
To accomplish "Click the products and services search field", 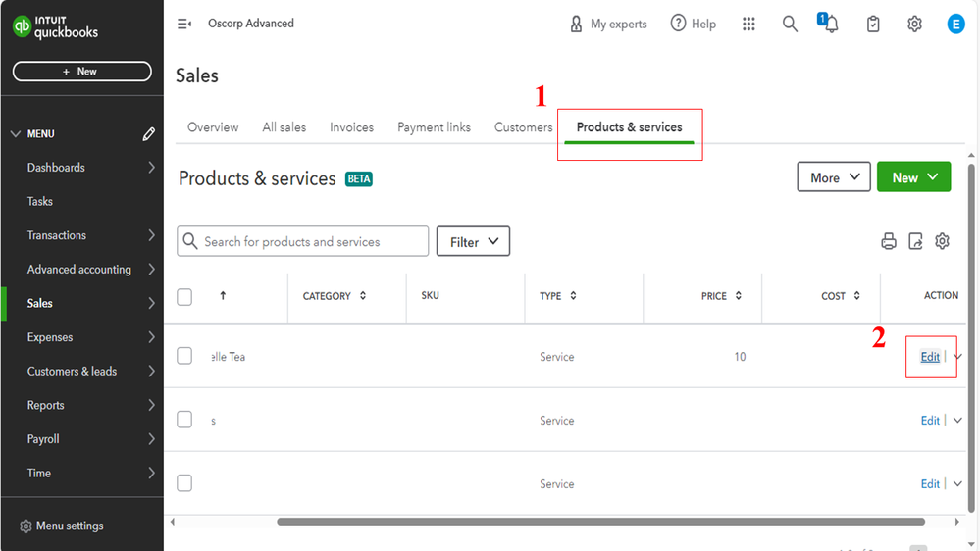I will tap(303, 241).
